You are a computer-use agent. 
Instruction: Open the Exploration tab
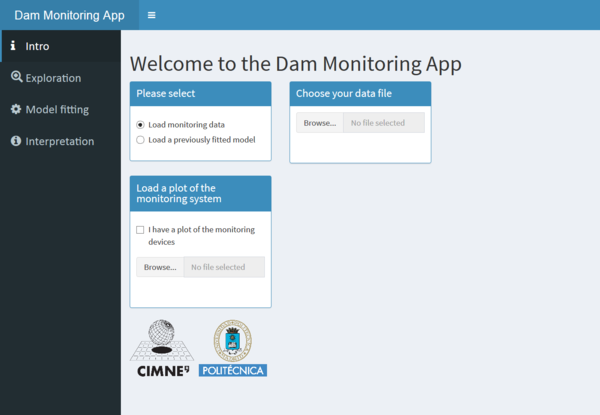coord(60,78)
